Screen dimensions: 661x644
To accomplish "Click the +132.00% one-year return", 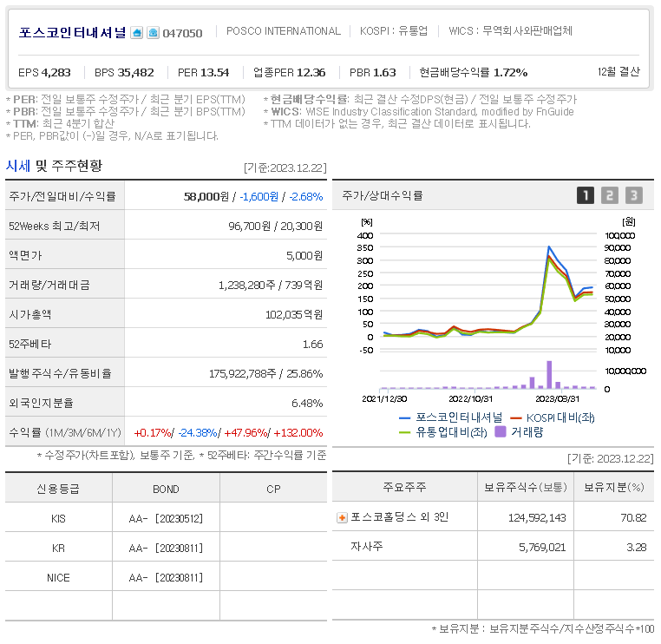I will coord(298,433).
